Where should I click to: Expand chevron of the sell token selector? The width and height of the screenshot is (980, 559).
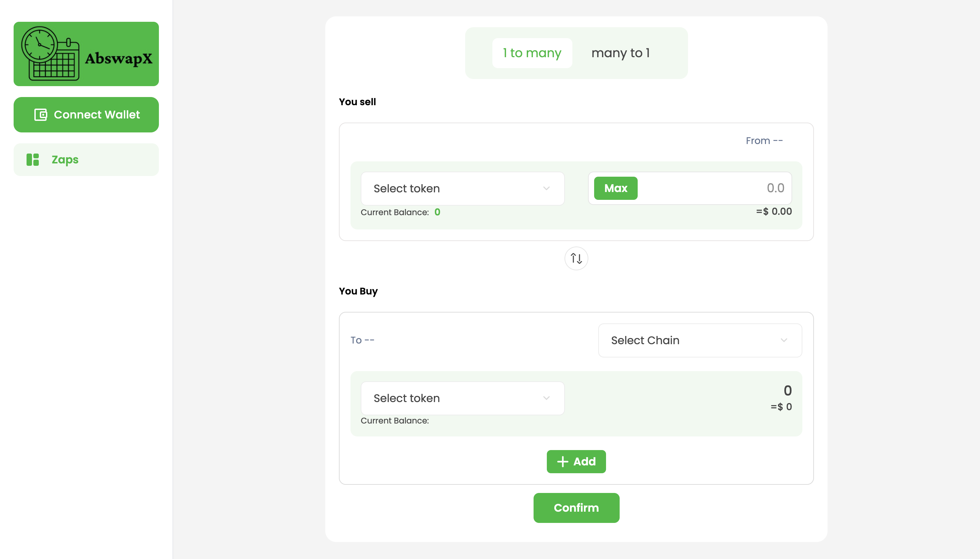(x=546, y=189)
